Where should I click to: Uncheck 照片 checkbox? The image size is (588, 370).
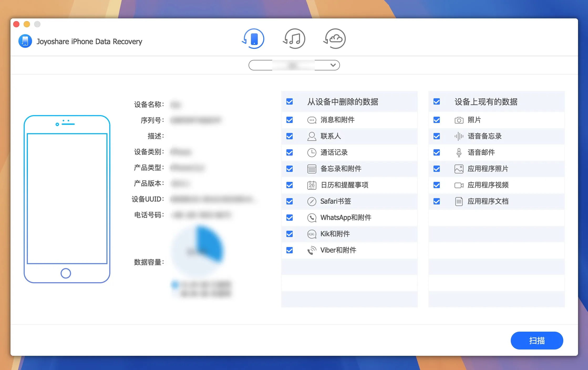pos(437,120)
